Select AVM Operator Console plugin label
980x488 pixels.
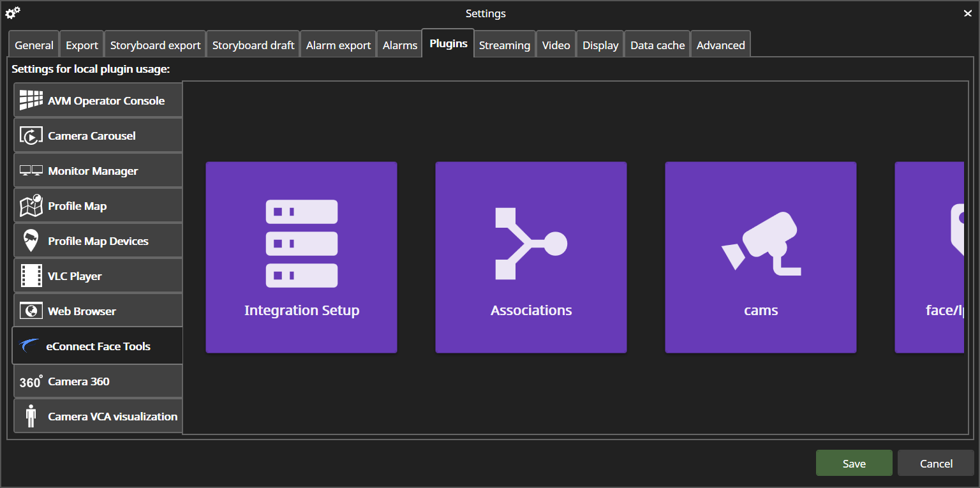click(106, 101)
